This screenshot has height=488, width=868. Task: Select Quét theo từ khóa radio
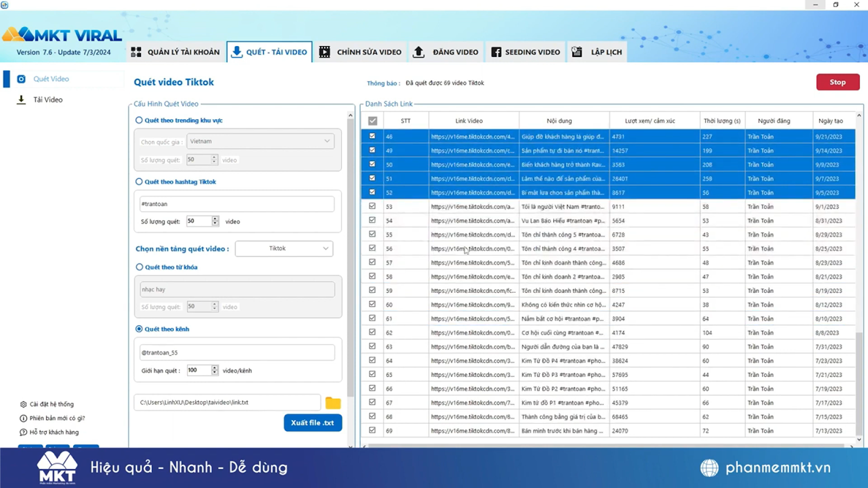click(139, 267)
